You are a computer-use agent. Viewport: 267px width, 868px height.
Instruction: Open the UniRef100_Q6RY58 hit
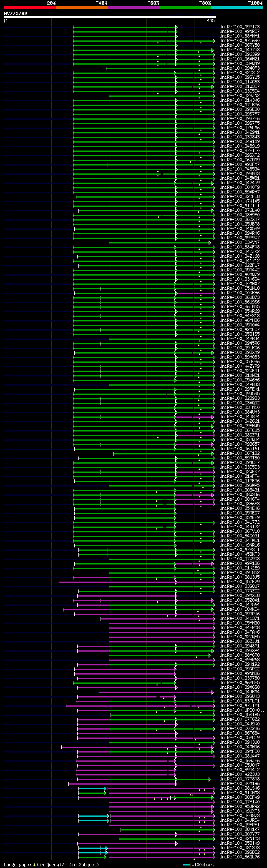(239, 45)
